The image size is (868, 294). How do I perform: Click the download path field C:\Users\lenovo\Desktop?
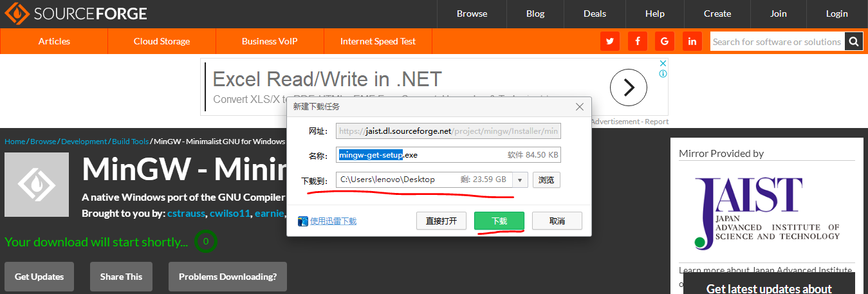tap(425, 179)
